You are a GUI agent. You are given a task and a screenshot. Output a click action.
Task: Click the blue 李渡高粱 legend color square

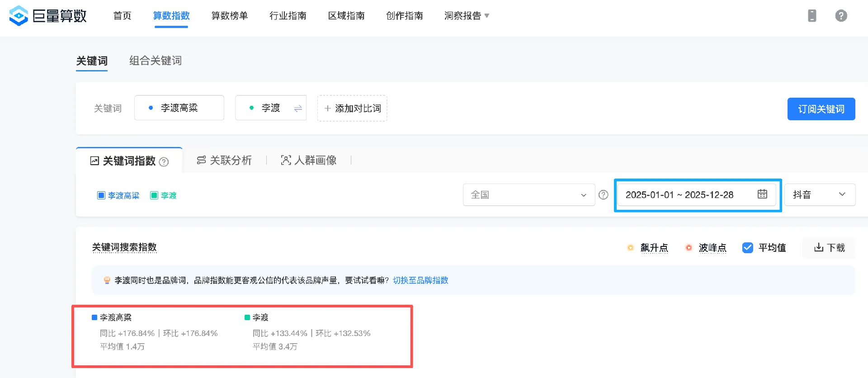pyautogui.click(x=94, y=317)
